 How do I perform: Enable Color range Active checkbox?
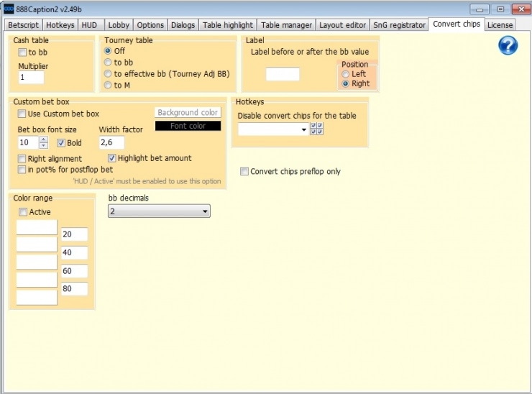coord(23,212)
